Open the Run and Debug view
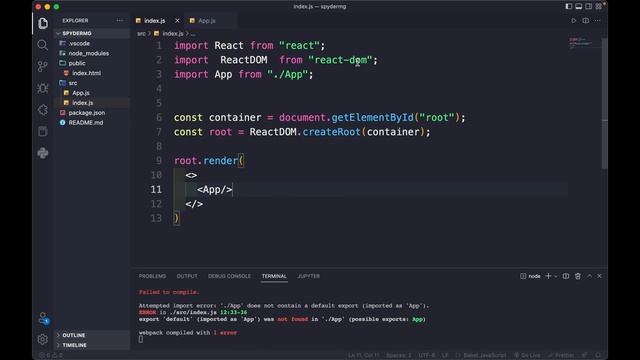The width and height of the screenshot is (640, 360). coord(42,88)
